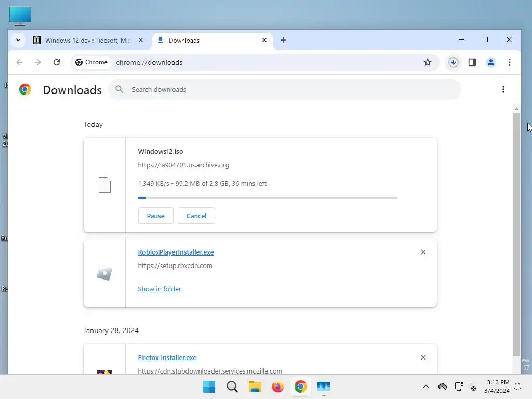
Task: Open File Explorer from the taskbar
Action: [255, 387]
